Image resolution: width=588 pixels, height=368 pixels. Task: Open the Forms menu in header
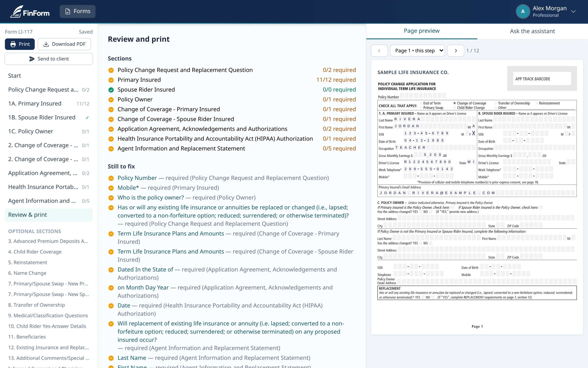tap(78, 11)
